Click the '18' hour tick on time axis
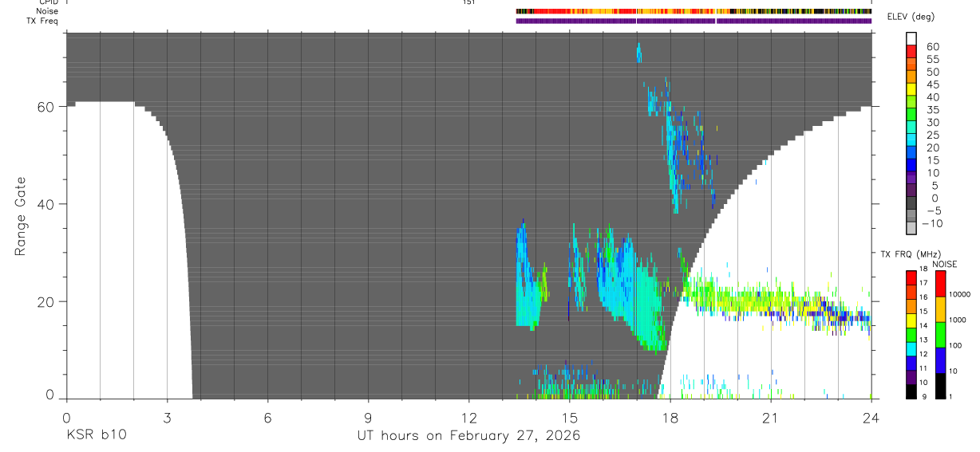 (x=670, y=417)
